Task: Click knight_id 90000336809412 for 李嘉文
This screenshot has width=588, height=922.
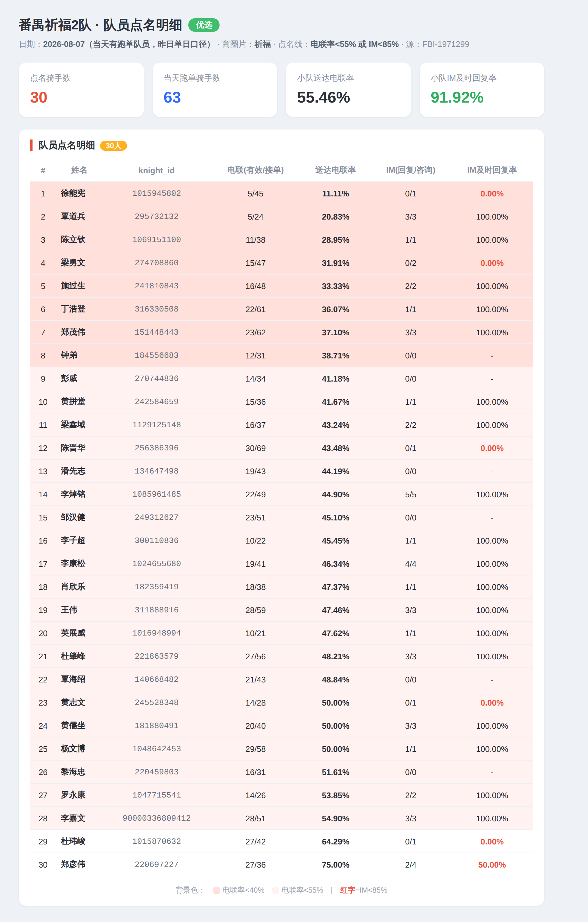Action: point(157,818)
